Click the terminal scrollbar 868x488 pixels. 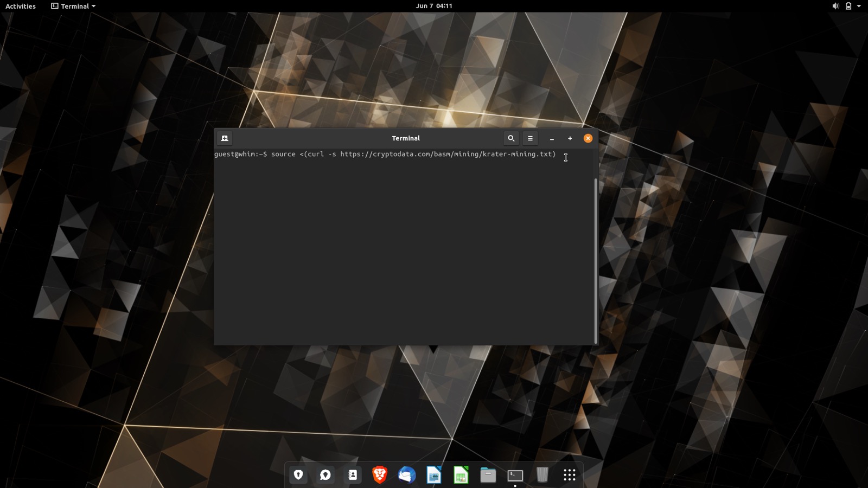[596, 260]
